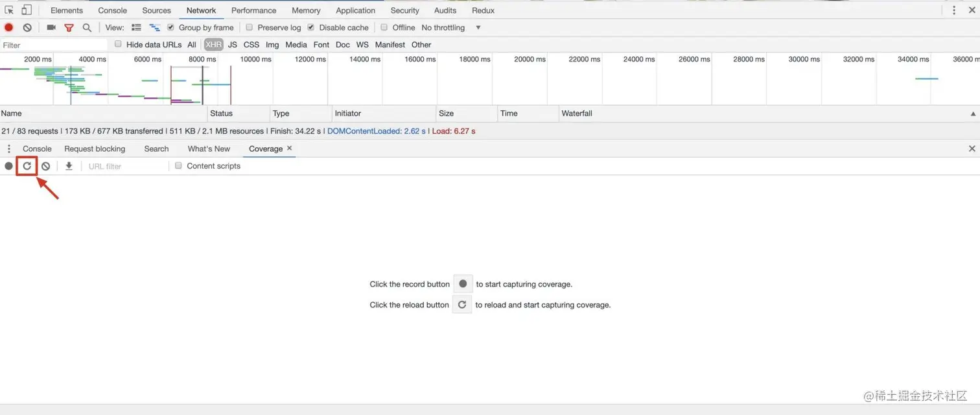Toggle capture screenshots camera icon

(51, 27)
